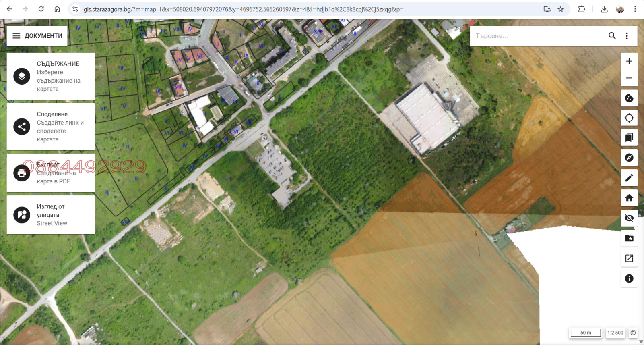Click Споделяне to share the map

(51, 127)
